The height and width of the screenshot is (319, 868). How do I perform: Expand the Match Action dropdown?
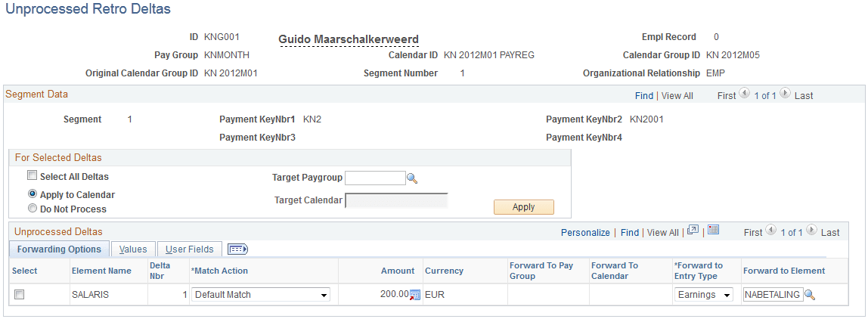point(261,295)
